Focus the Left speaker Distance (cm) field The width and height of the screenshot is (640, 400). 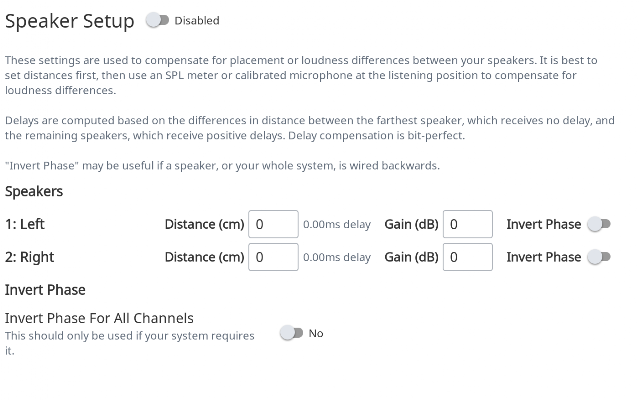click(273, 224)
